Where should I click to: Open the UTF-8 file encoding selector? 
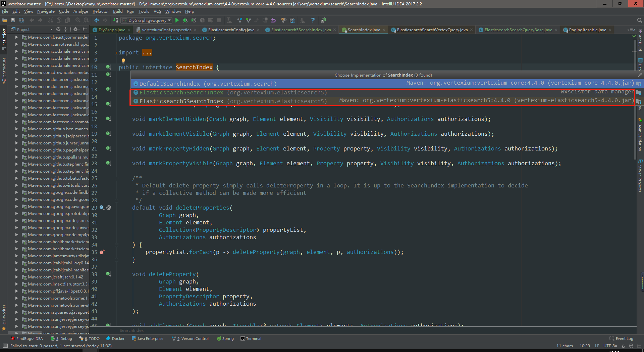[x=610, y=346]
